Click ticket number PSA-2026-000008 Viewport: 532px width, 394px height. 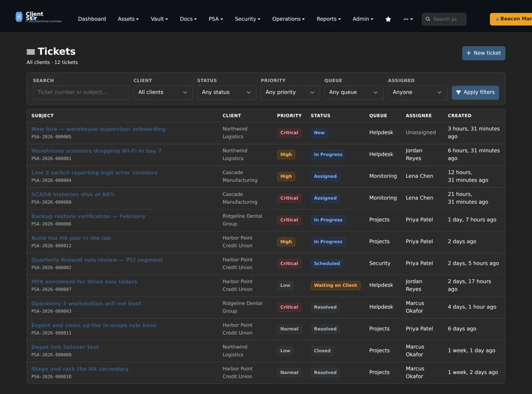click(52, 202)
